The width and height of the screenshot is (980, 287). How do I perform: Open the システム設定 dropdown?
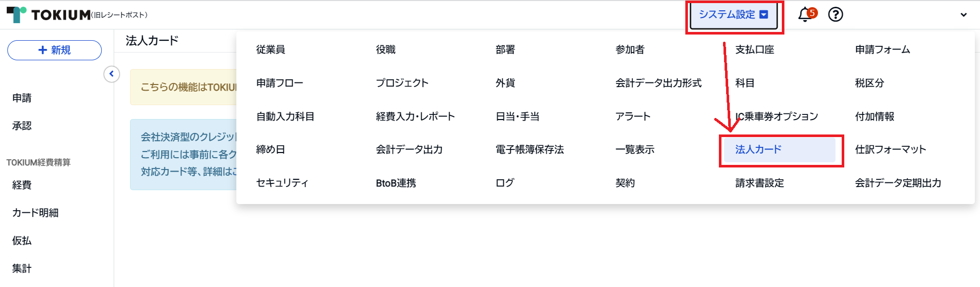click(734, 15)
